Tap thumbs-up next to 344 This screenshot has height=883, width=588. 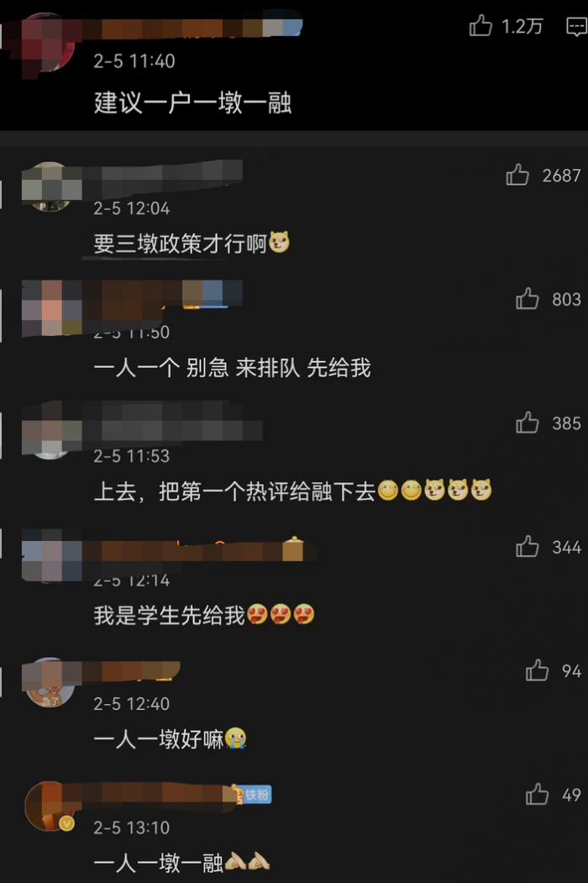(x=528, y=546)
